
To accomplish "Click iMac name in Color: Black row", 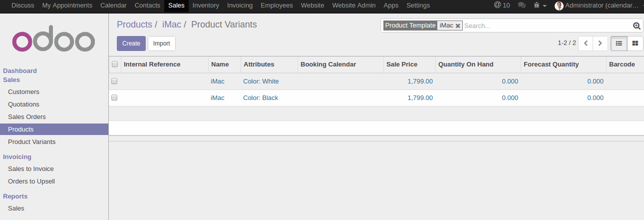I will point(218,98).
